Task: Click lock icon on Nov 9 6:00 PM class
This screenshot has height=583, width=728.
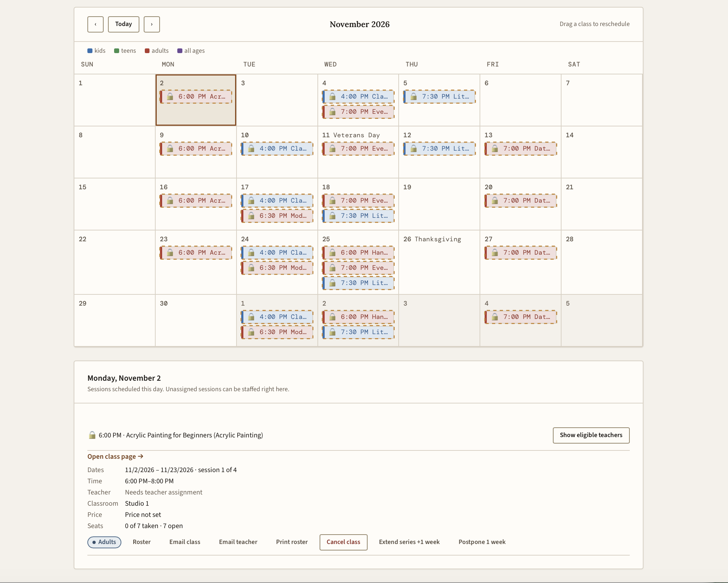Action: click(170, 148)
